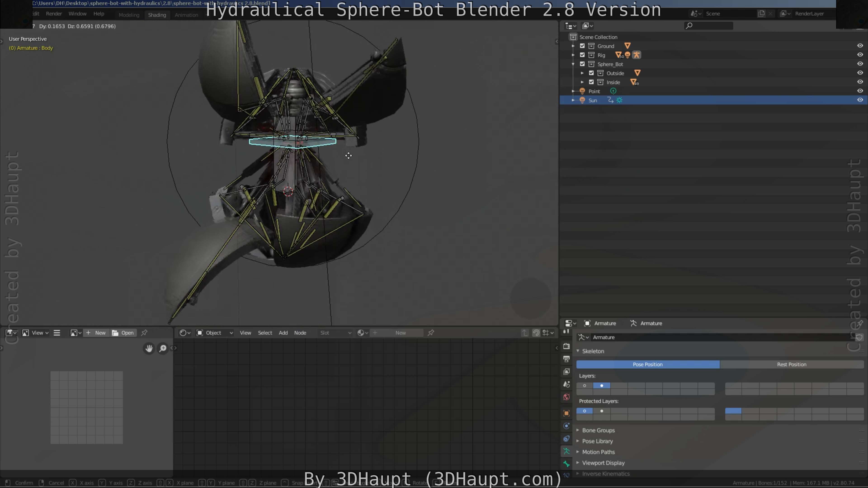
Task: Open the Scene properties tab
Action: [566, 384]
